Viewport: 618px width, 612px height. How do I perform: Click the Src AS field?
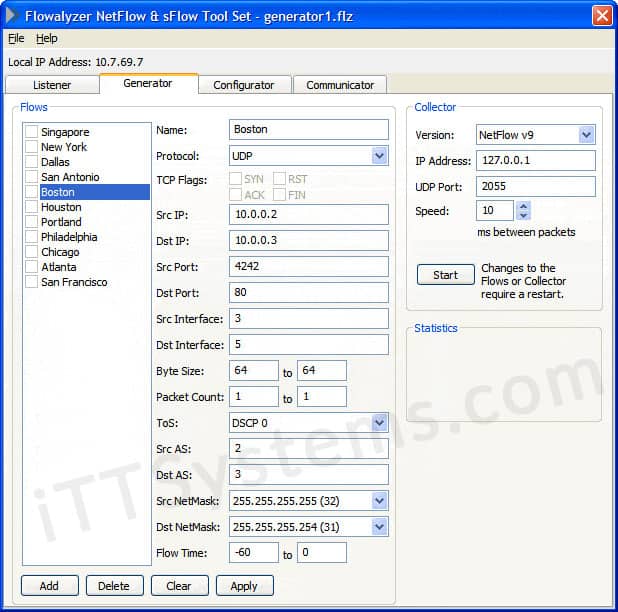[x=309, y=448]
